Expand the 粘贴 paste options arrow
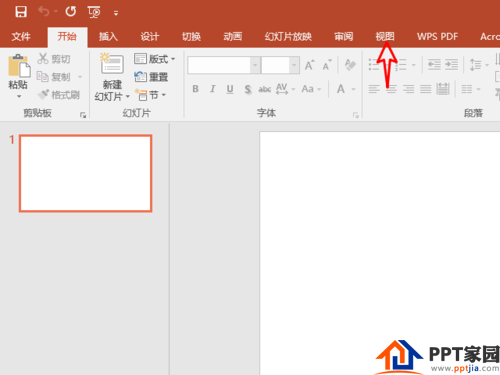 click(x=19, y=97)
